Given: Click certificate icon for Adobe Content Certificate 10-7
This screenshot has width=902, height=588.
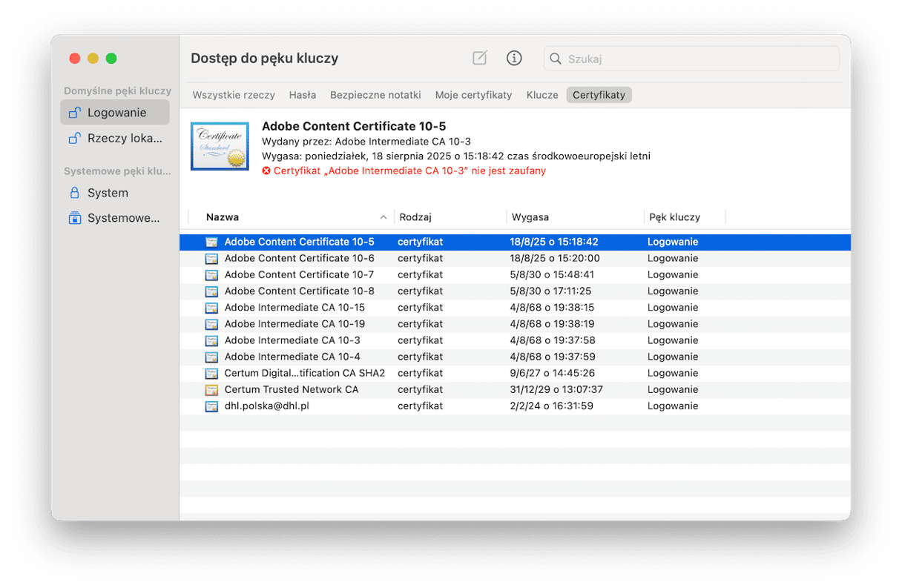Looking at the screenshot, I should coord(211,275).
